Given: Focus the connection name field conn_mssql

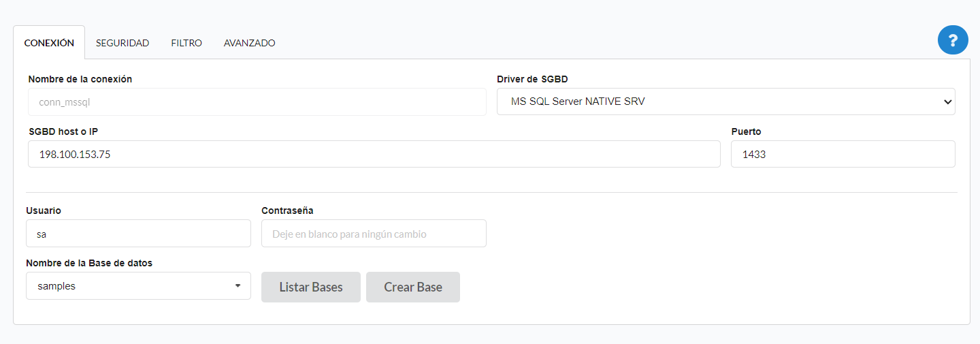Looking at the screenshot, I should (257, 102).
